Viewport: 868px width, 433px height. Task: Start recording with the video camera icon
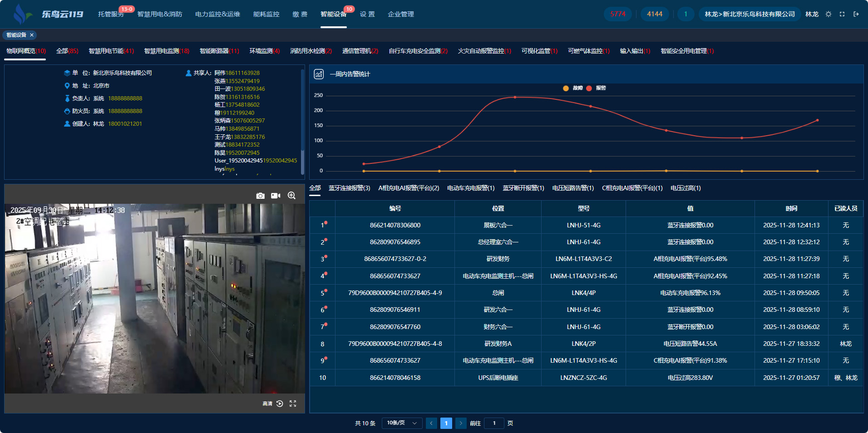pos(276,196)
